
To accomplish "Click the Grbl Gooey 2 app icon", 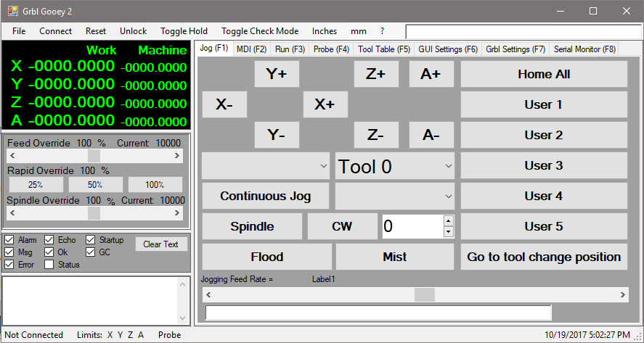I will pos(13,11).
